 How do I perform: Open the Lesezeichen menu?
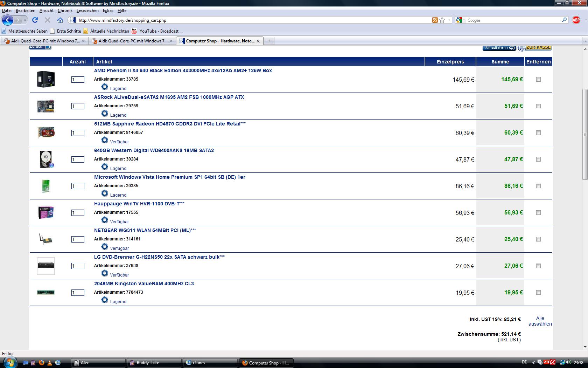[x=87, y=11]
